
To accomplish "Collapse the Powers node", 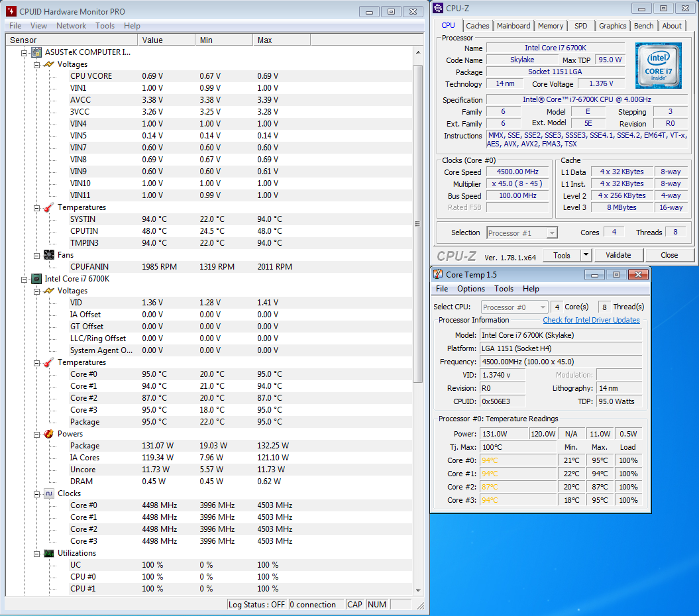I will point(37,435).
